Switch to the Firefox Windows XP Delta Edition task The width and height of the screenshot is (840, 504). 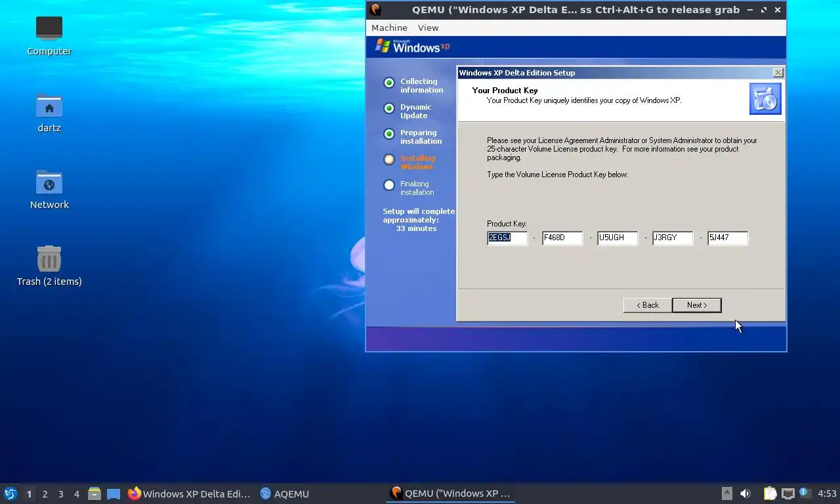pyautogui.click(x=189, y=493)
